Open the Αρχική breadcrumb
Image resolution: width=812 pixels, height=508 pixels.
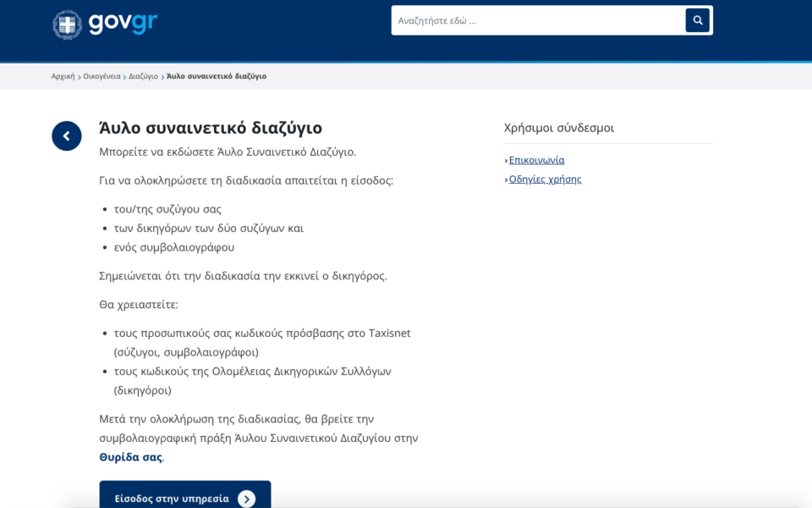click(x=63, y=76)
